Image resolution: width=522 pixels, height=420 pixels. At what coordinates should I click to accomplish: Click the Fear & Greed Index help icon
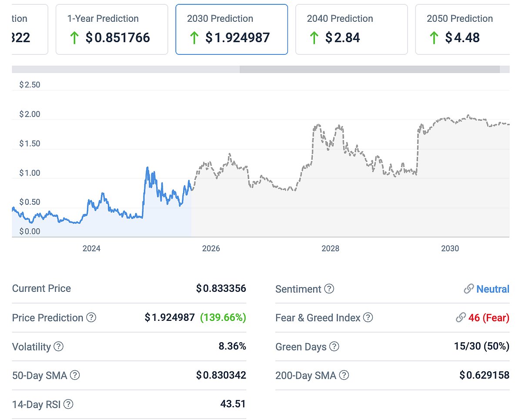pos(368,318)
